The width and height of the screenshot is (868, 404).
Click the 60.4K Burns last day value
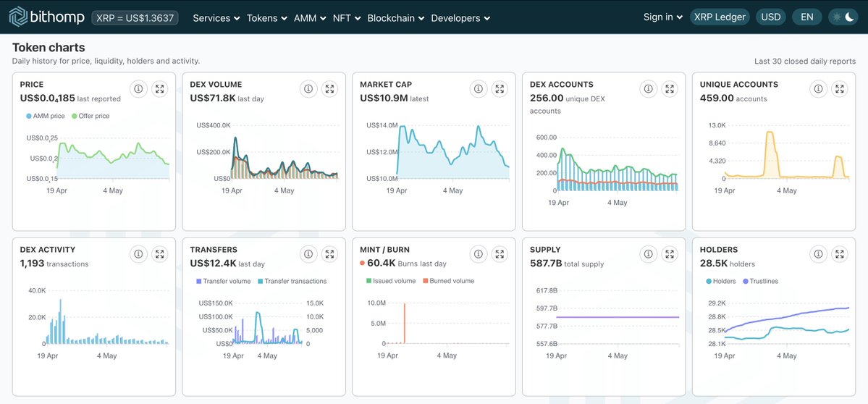coord(382,264)
